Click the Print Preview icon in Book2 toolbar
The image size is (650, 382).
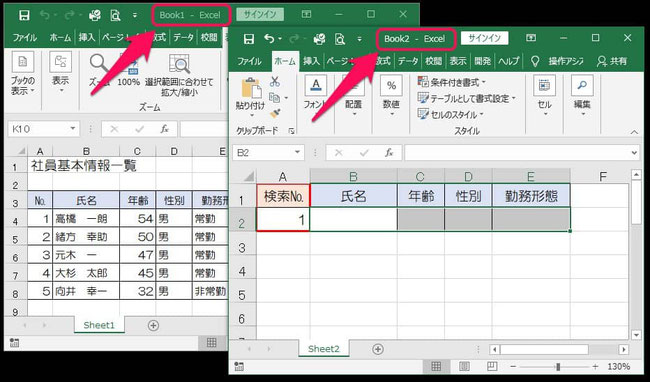pyautogui.click(x=340, y=39)
